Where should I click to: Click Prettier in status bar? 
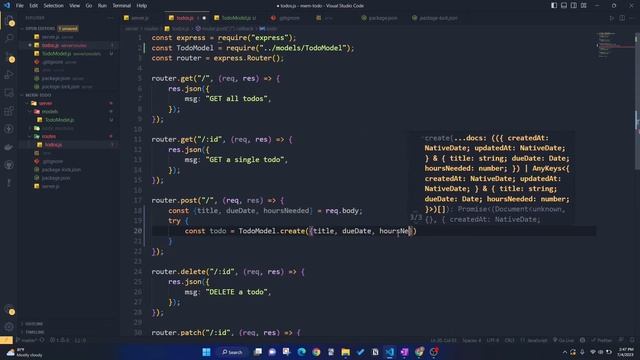[602, 340]
